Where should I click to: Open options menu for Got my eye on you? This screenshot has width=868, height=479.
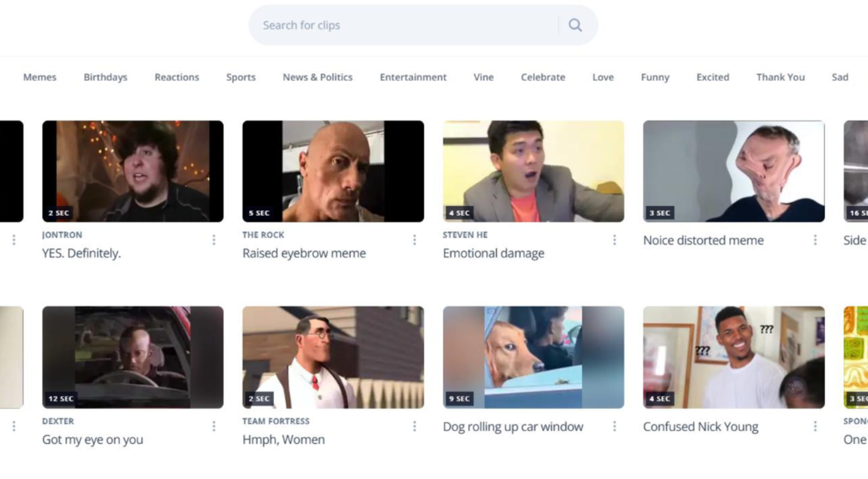(x=214, y=426)
